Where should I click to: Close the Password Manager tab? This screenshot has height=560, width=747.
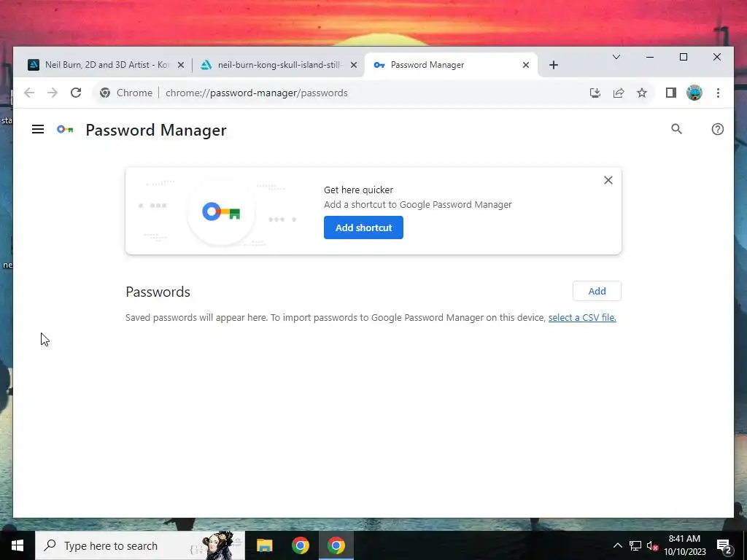pos(526,65)
